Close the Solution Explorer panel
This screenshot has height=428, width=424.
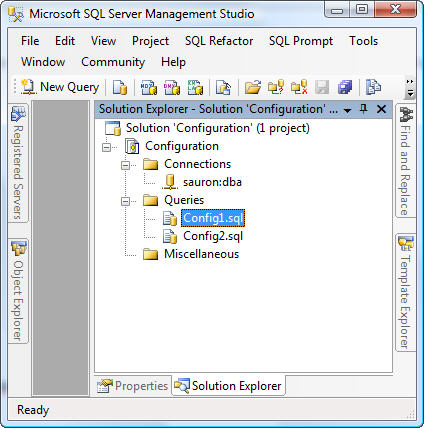pos(381,109)
